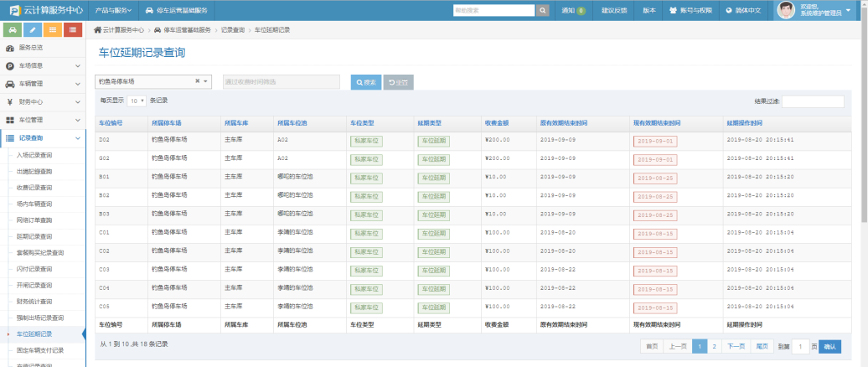Select 入场记录查询 in the sidebar
This screenshot has width=868, height=367.
pos(34,155)
